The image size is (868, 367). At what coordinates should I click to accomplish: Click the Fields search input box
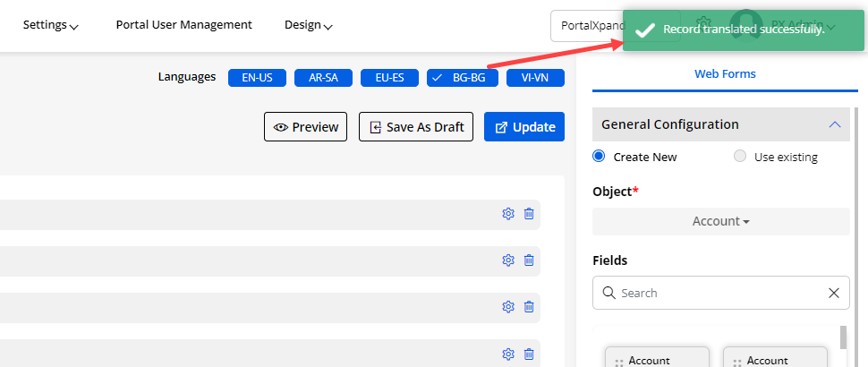tap(716, 293)
